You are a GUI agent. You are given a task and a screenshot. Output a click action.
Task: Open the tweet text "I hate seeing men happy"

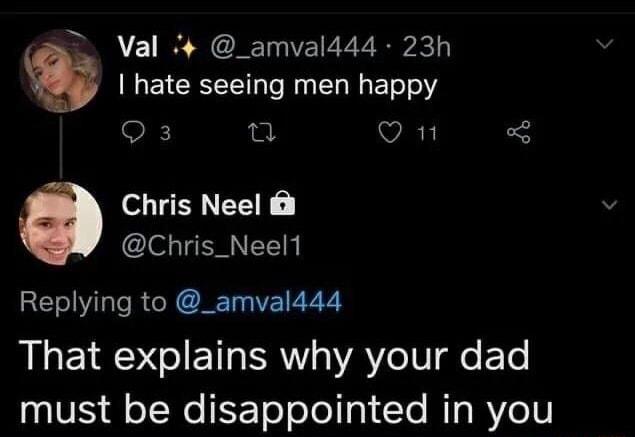coord(278,86)
